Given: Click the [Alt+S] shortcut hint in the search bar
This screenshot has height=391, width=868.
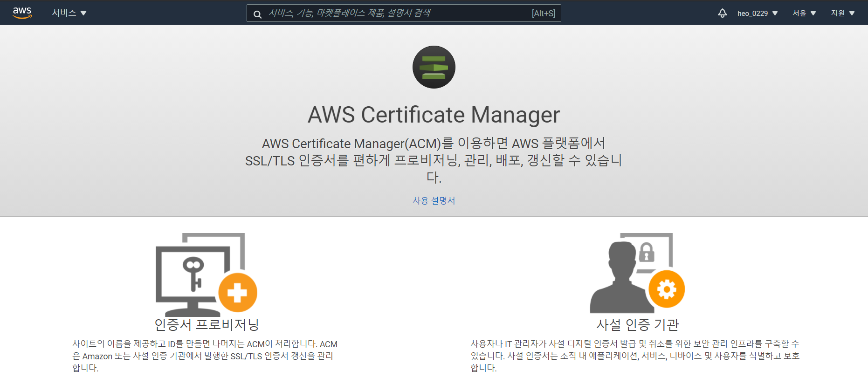Looking at the screenshot, I should 544,14.
